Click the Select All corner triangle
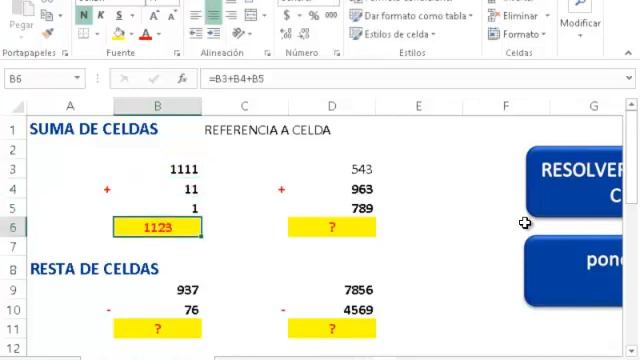640x360 pixels. tap(18, 107)
